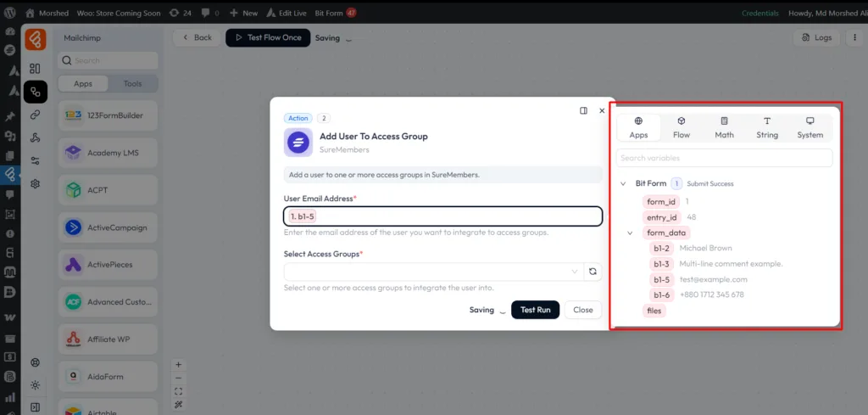Collapse the app sidebar panel icon
The height and width of the screenshot is (415, 868).
coord(35,407)
